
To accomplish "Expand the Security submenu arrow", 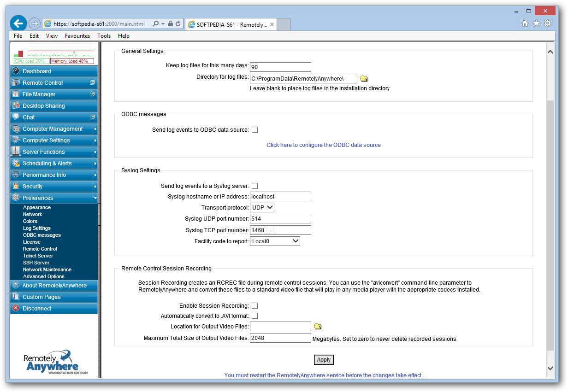I will point(95,187).
